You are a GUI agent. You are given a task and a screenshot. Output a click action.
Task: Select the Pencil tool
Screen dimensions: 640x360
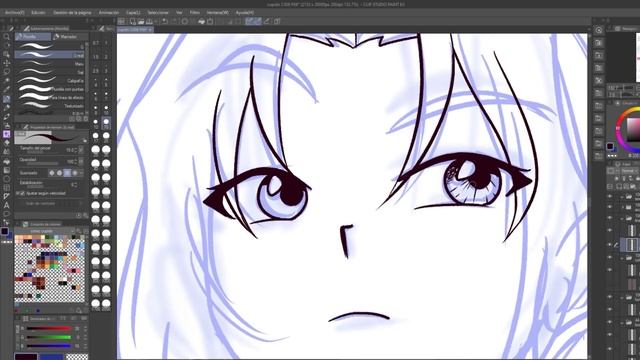coord(7,108)
